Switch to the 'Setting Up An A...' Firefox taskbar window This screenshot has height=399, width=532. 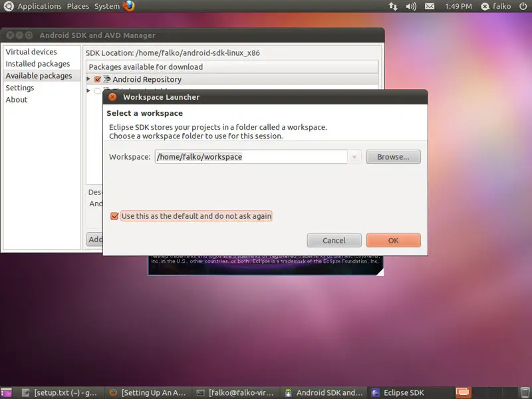(148, 392)
